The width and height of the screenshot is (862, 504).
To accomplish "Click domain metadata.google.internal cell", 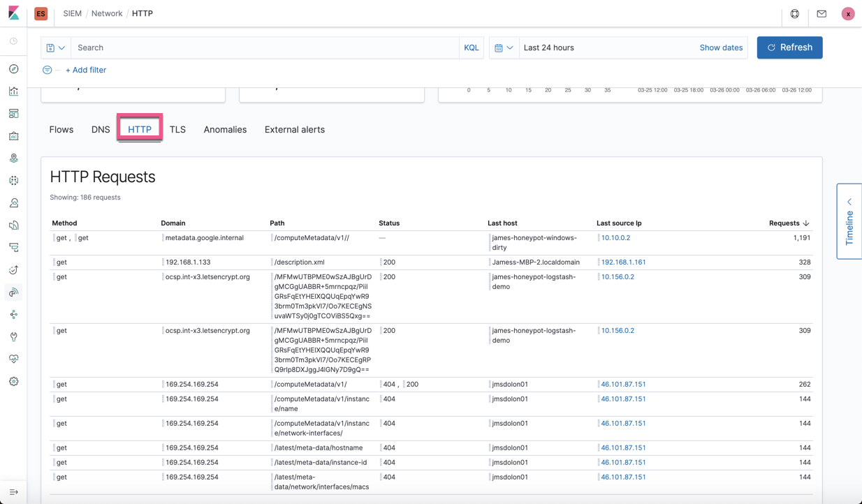I will pos(205,238).
